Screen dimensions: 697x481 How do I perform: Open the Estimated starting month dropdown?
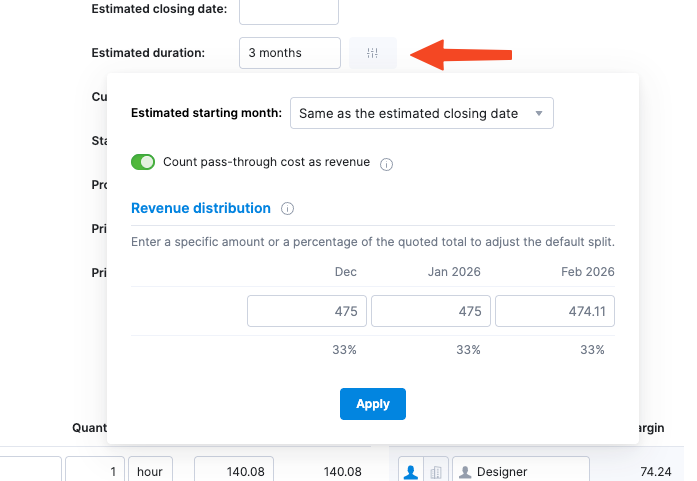click(x=422, y=113)
